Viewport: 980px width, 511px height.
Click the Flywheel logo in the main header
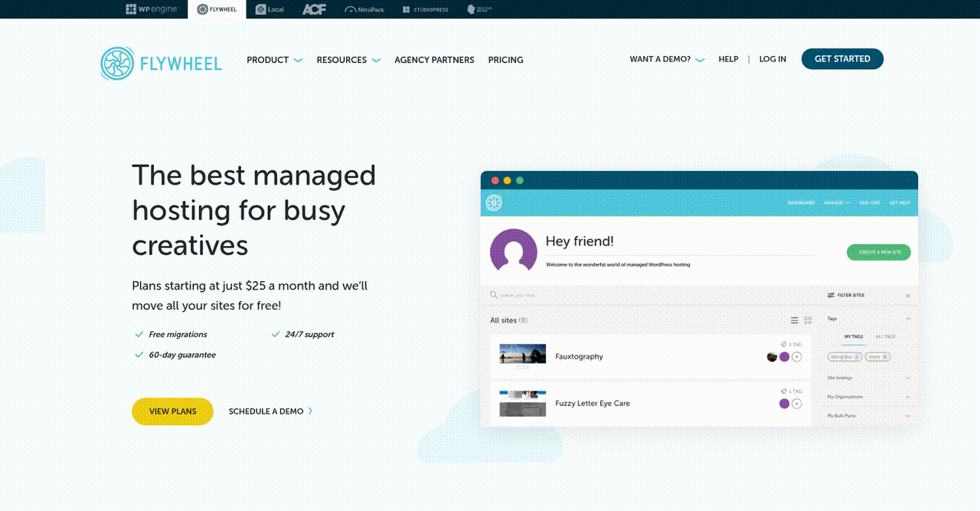pos(161,64)
